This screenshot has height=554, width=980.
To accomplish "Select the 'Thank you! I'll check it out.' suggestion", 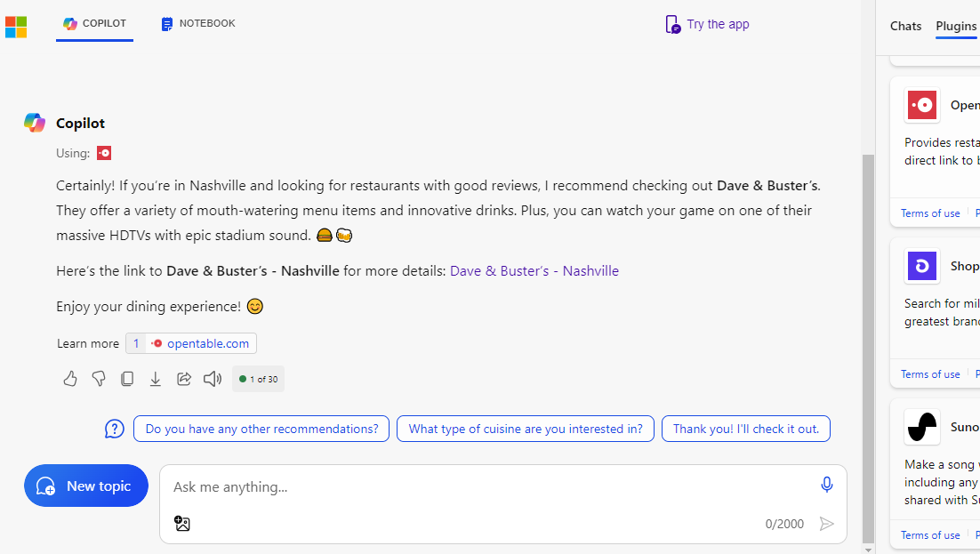I will tap(745, 428).
